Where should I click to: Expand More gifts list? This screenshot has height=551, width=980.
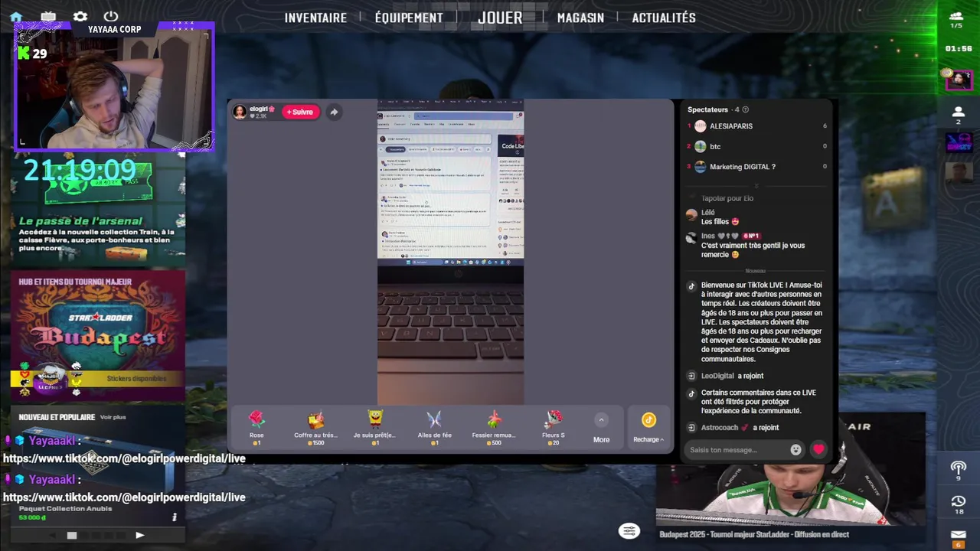tap(601, 429)
